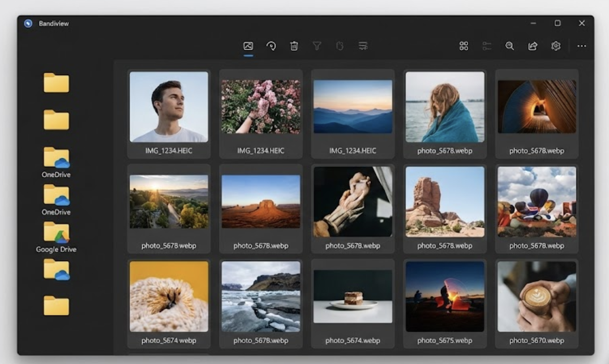Click the trash delete icon
This screenshot has height=364, width=609.
tap(294, 46)
